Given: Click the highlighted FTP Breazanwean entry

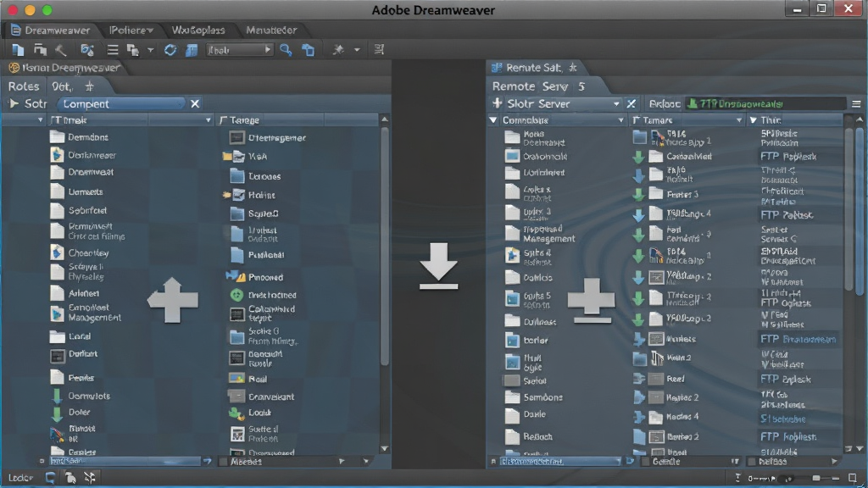Looking at the screenshot, I should coord(798,339).
